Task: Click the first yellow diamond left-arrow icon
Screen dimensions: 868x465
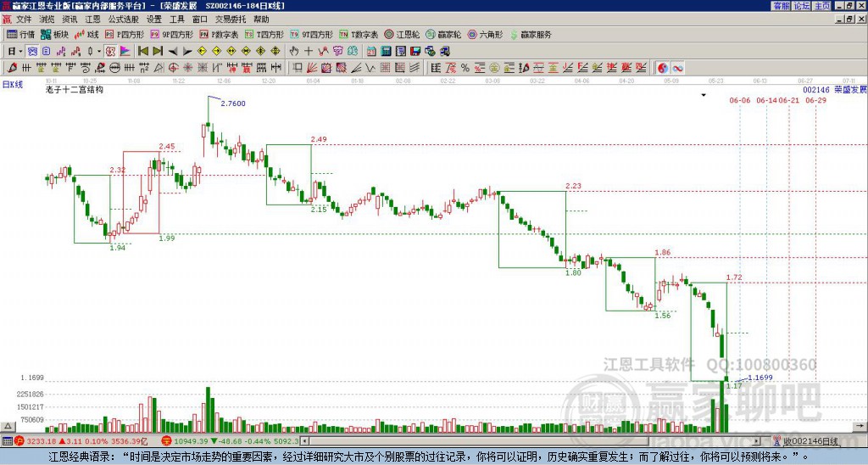Action: point(202,52)
